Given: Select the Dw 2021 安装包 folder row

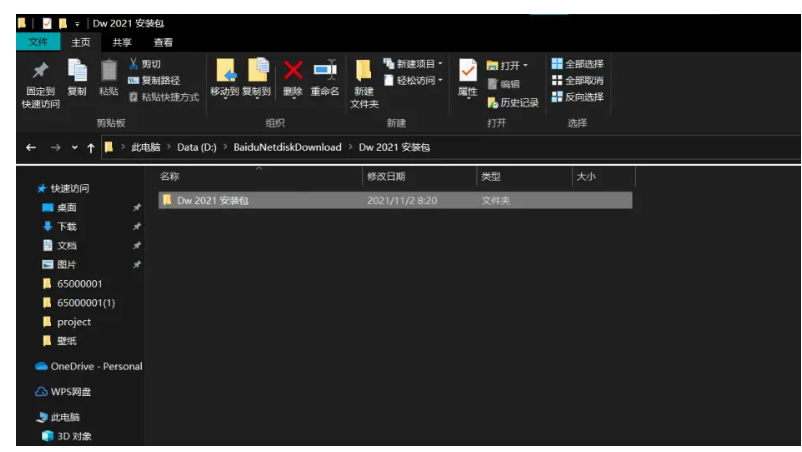Looking at the screenshot, I should (395, 200).
